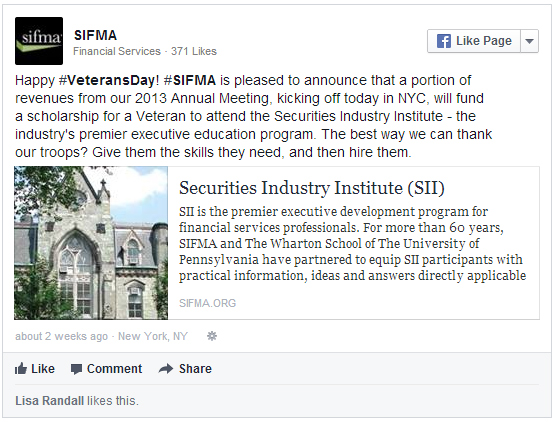554x422 pixels.
Task: Open Securities Industry Institute (SII) headline
Action: [x=312, y=188]
